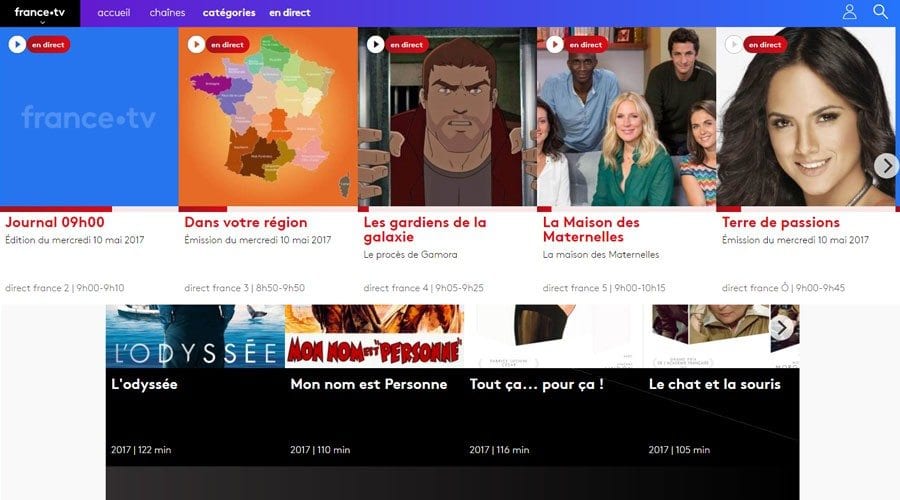Screen dimensions: 900x500
Task: Play Les gardiens de la galaxie live
Action: 375,44
